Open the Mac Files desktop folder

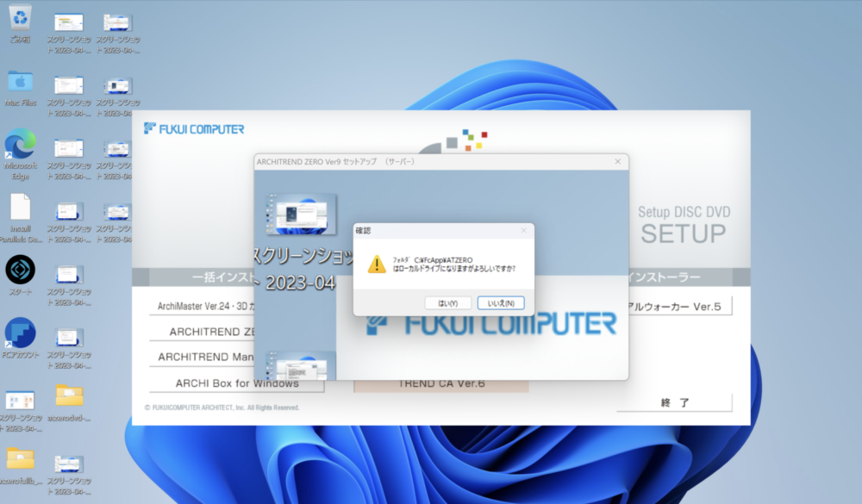tap(21, 88)
